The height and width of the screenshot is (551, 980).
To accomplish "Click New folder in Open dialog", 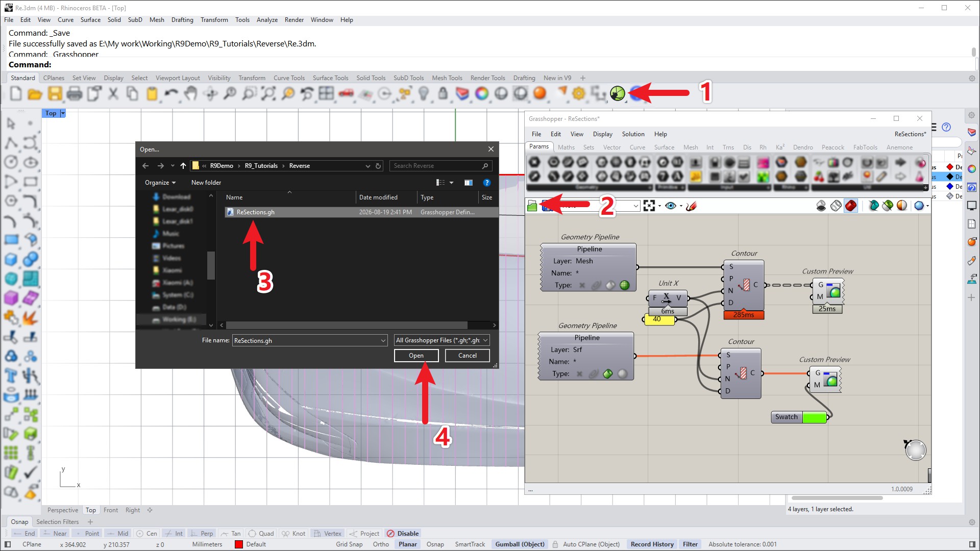I will (x=206, y=183).
